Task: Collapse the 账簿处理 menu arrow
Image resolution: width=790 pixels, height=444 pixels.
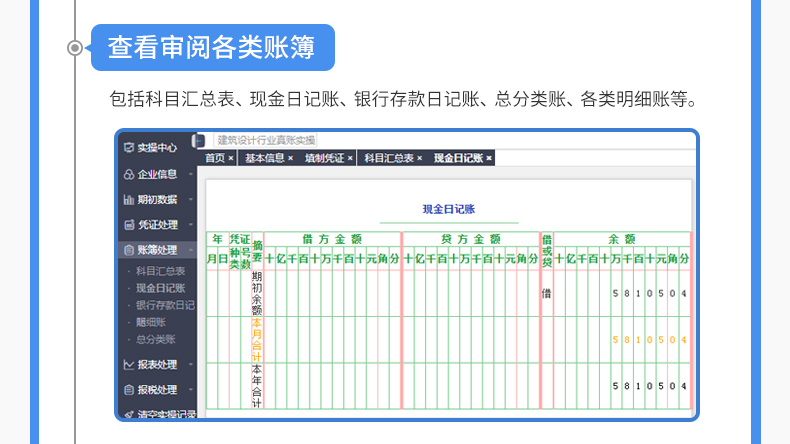Action: tap(189, 251)
